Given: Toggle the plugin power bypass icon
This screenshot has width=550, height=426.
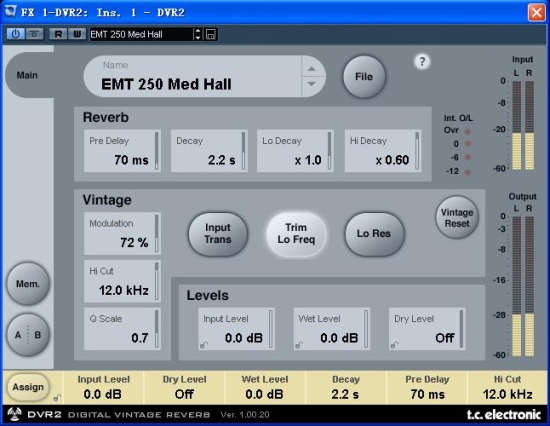Looking at the screenshot, I should (x=16, y=34).
